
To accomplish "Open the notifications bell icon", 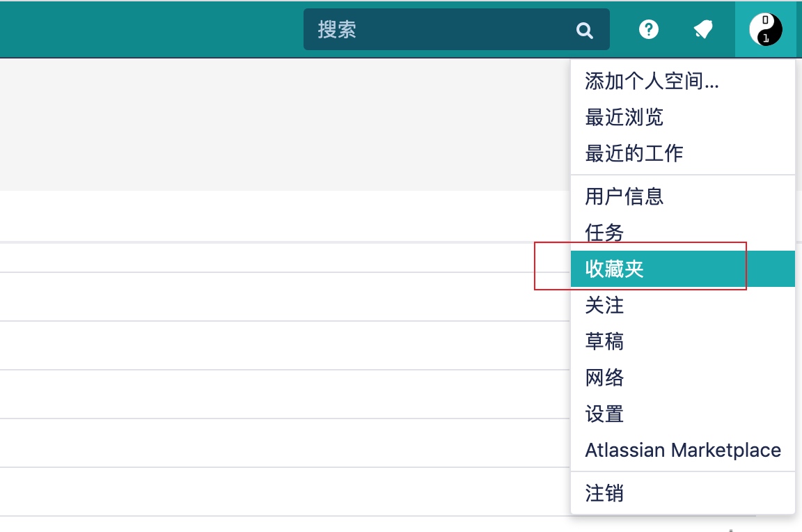I will pyautogui.click(x=703, y=30).
